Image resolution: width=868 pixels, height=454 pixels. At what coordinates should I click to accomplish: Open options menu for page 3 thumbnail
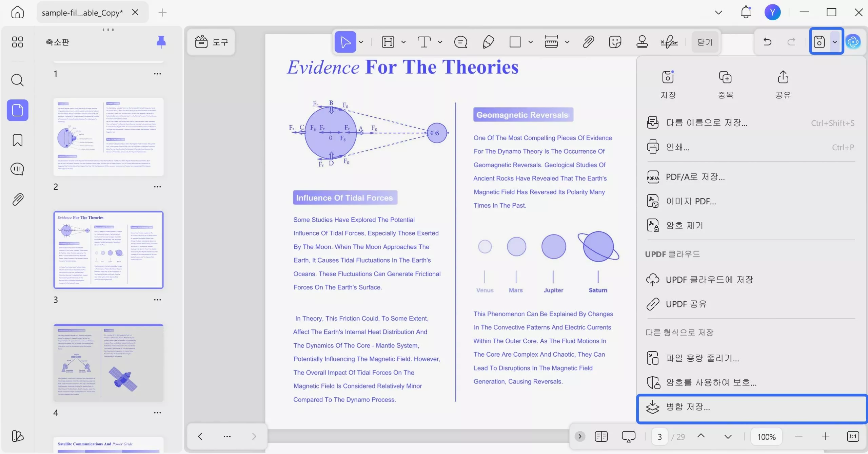click(157, 300)
